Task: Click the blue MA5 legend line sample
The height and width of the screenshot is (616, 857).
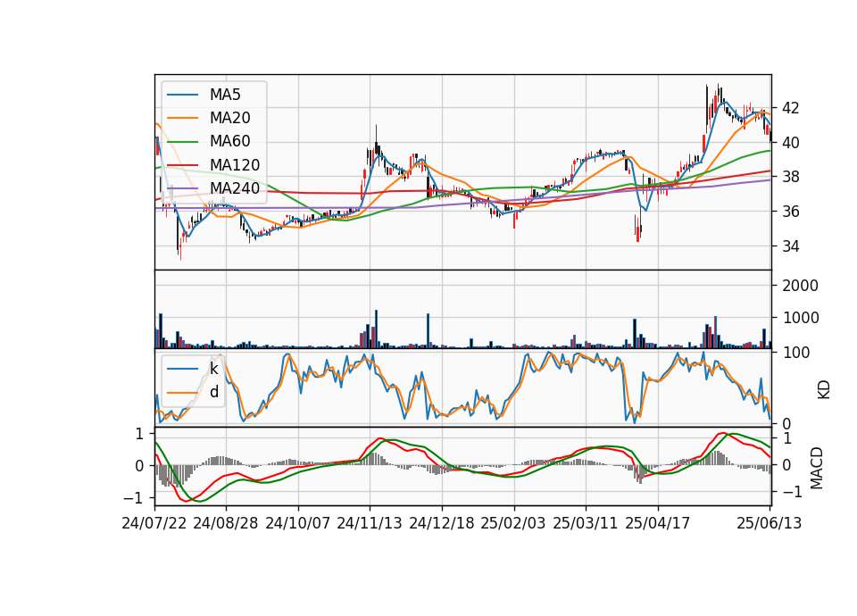Action: click(182, 95)
